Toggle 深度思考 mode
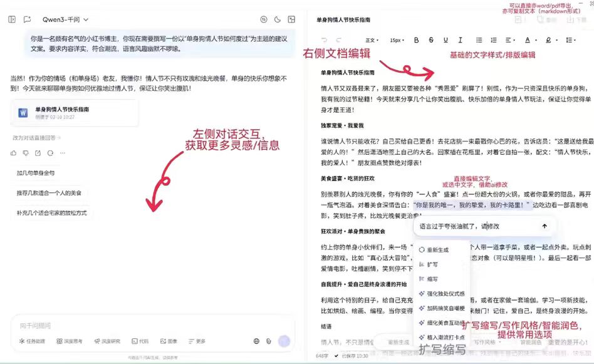The height and width of the screenshot is (364, 594). (70, 341)
